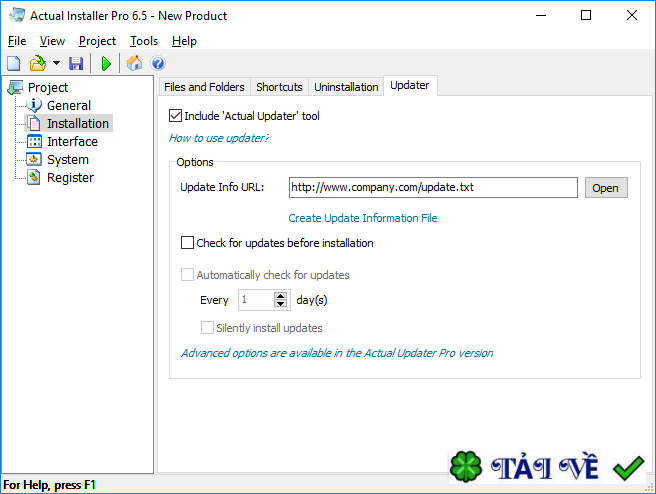Switch to the Uninstallation tab

[346, 87]
